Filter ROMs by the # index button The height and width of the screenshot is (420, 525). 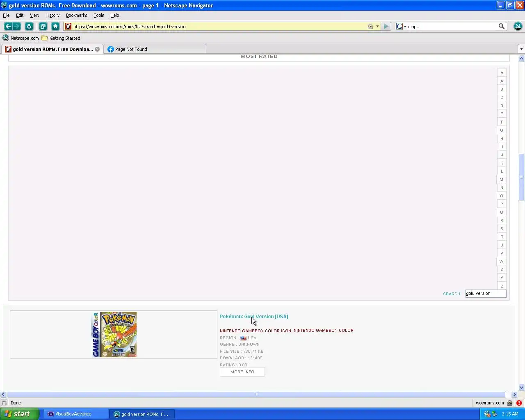[x=502, y=73]
